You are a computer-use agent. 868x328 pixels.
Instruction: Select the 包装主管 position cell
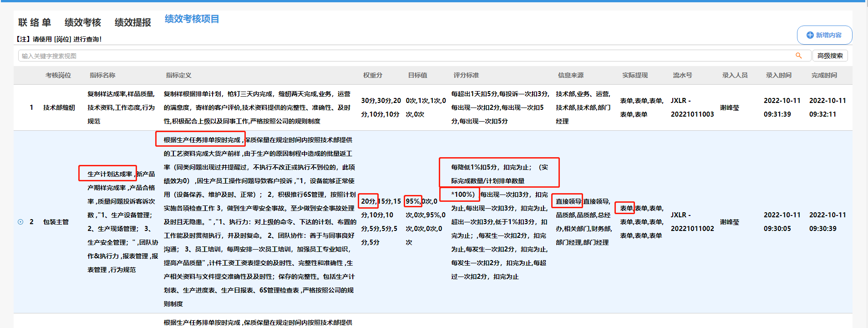(56, 222)
